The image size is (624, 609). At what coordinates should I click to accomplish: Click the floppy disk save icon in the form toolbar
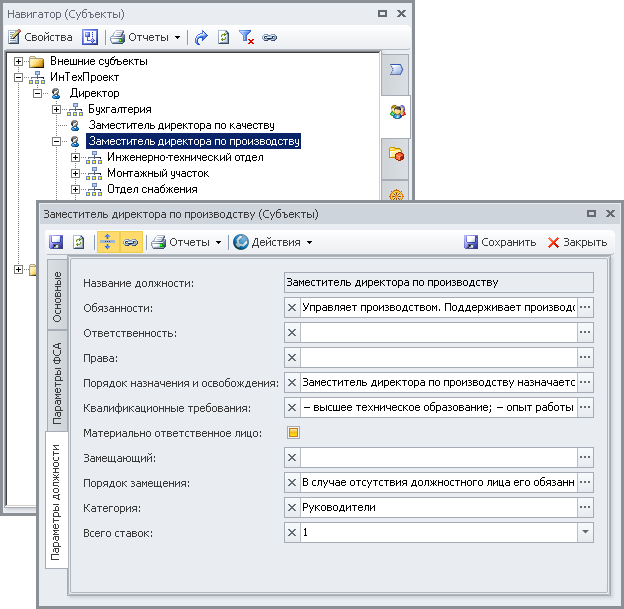(x=56, y=242)
